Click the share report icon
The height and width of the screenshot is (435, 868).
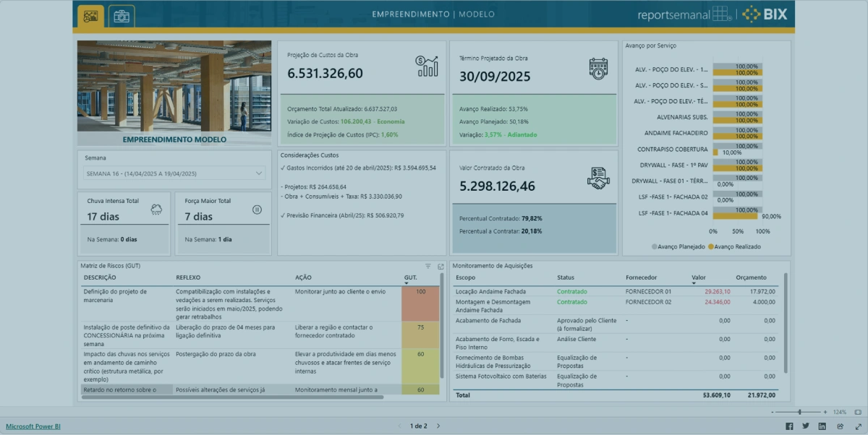pos(840,426)
